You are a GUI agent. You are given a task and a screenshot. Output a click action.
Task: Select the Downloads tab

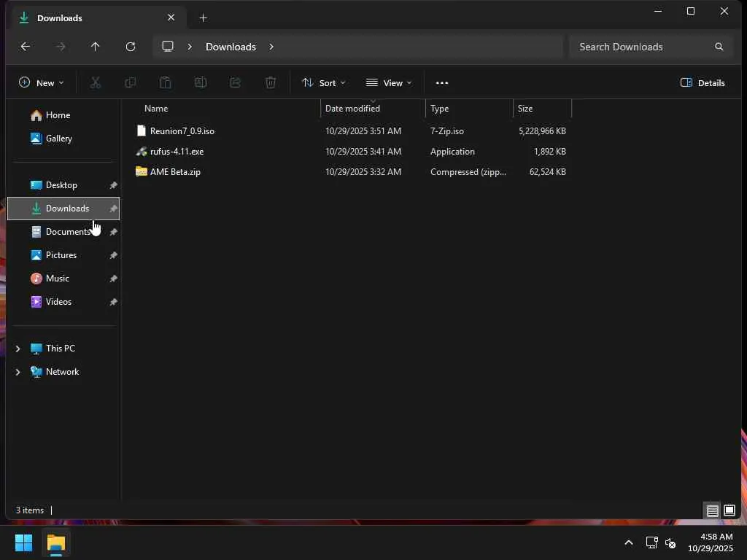pyautogui.click(x=98, y=18)
